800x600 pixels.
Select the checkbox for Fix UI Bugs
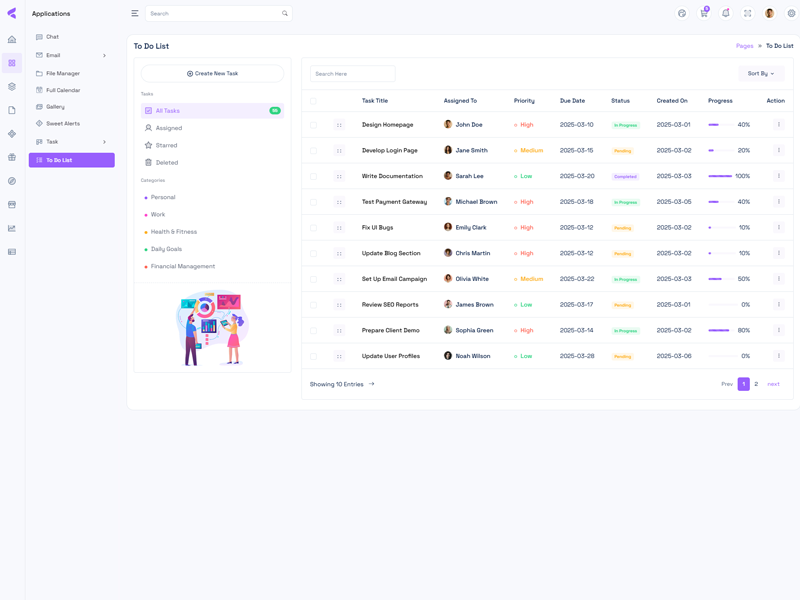[x=313, y=228]
